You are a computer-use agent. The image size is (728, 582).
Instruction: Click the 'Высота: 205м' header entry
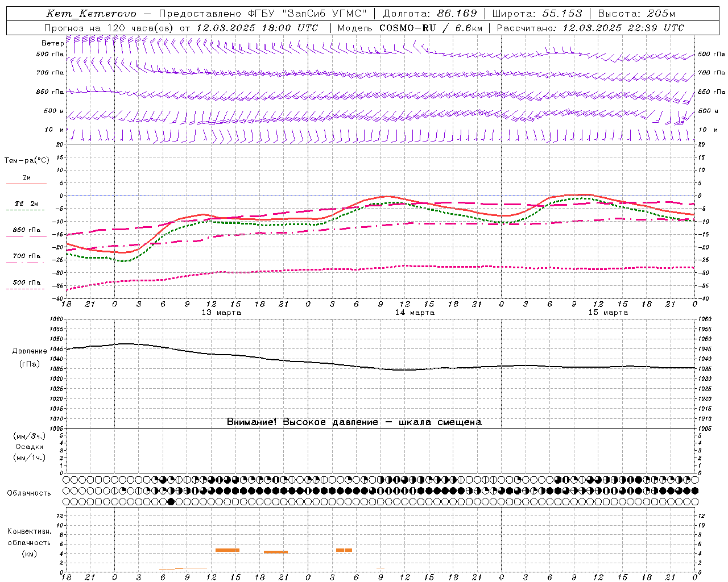click(636, 14)
